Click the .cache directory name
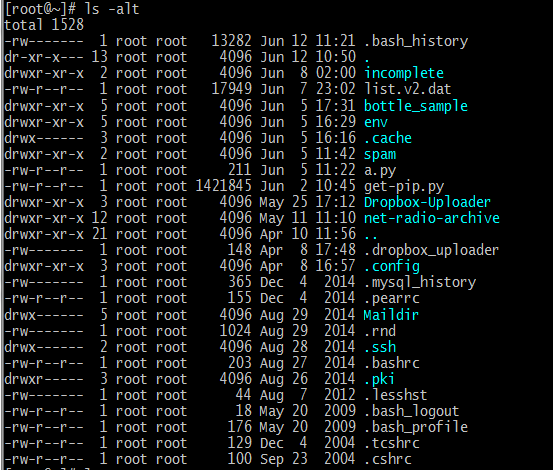The width and height of the screenshot is (553, 470). click(388, 138)
